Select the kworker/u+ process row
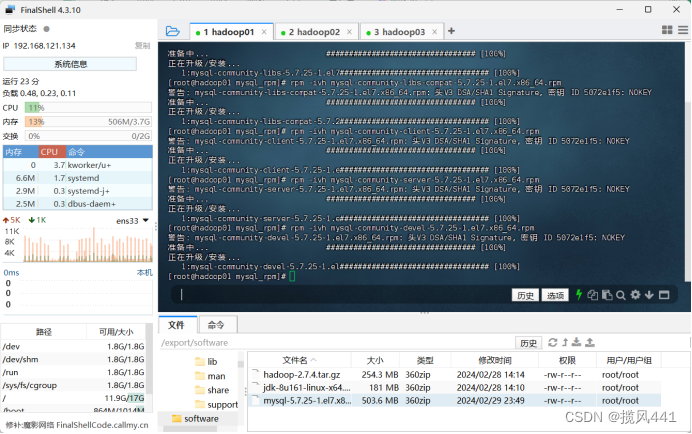Screen dimensions: 692x434 (78, 165)
